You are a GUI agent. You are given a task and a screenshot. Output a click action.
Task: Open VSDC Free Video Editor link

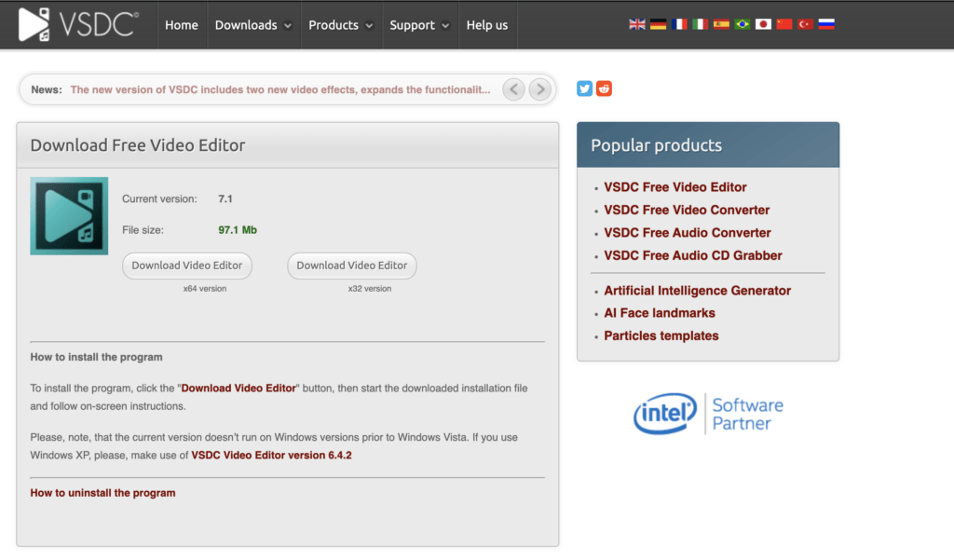point(675,187)
